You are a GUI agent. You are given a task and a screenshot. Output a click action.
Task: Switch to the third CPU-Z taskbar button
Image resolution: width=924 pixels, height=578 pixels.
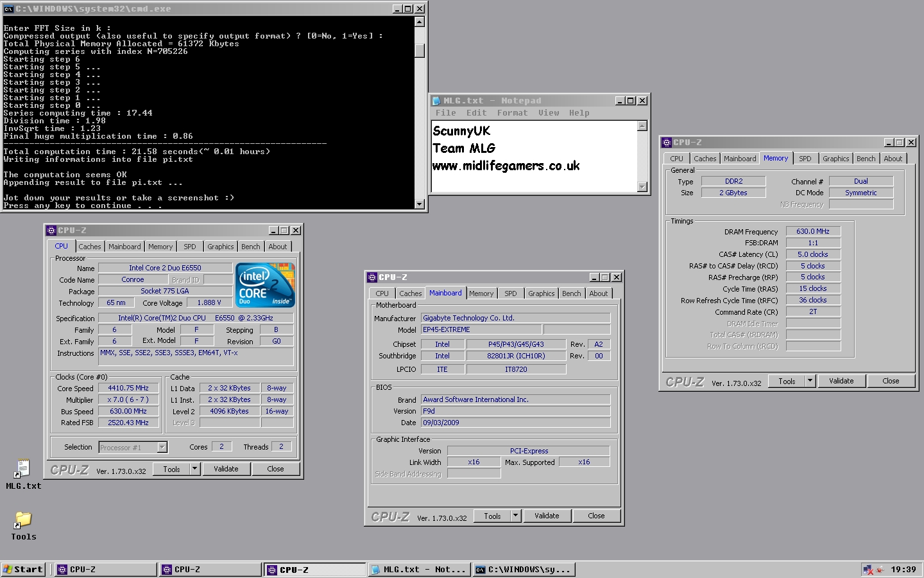(x=314, y=570)
